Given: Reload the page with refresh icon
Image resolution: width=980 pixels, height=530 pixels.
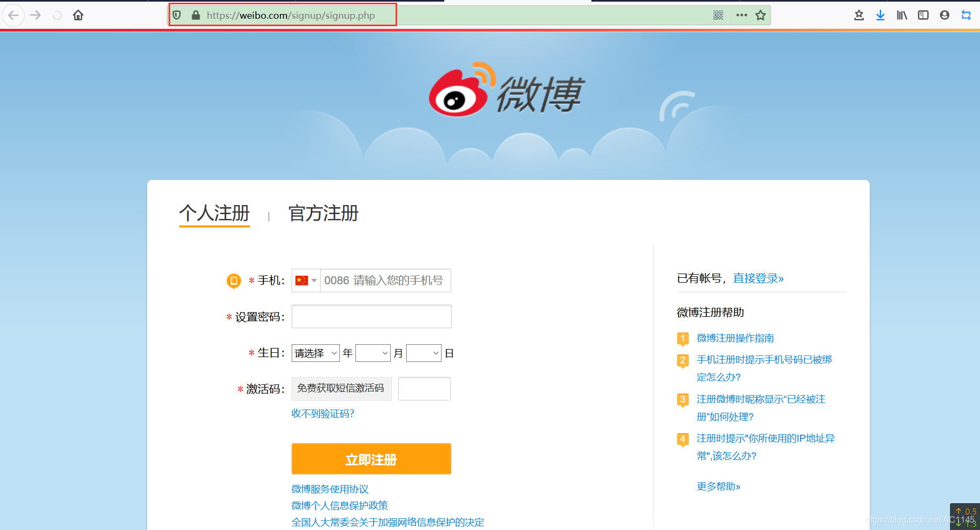Looking at the screenshot, I should pos(57,15).
